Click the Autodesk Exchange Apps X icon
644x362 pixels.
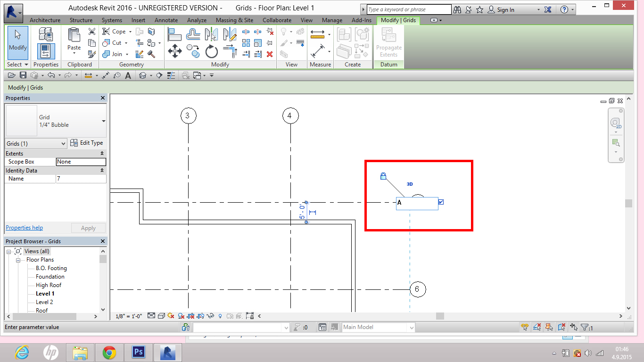pyautogui.click(x=548, y=9)
